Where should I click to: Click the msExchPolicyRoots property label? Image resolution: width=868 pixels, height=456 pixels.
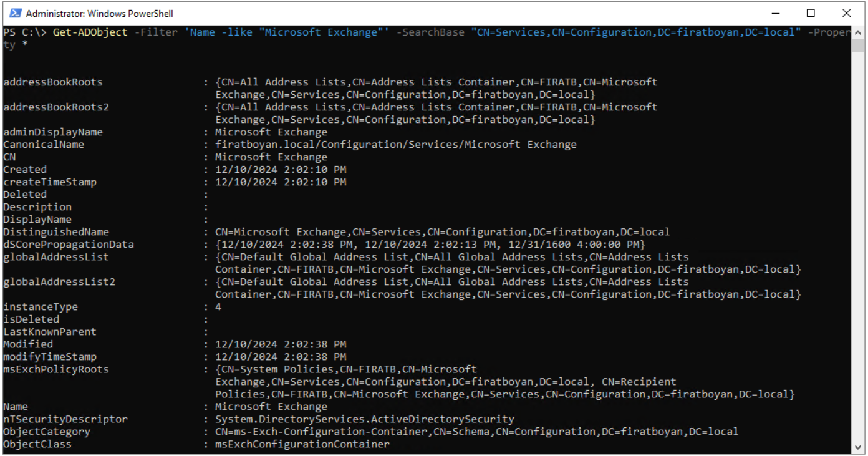tap(56, 369)
